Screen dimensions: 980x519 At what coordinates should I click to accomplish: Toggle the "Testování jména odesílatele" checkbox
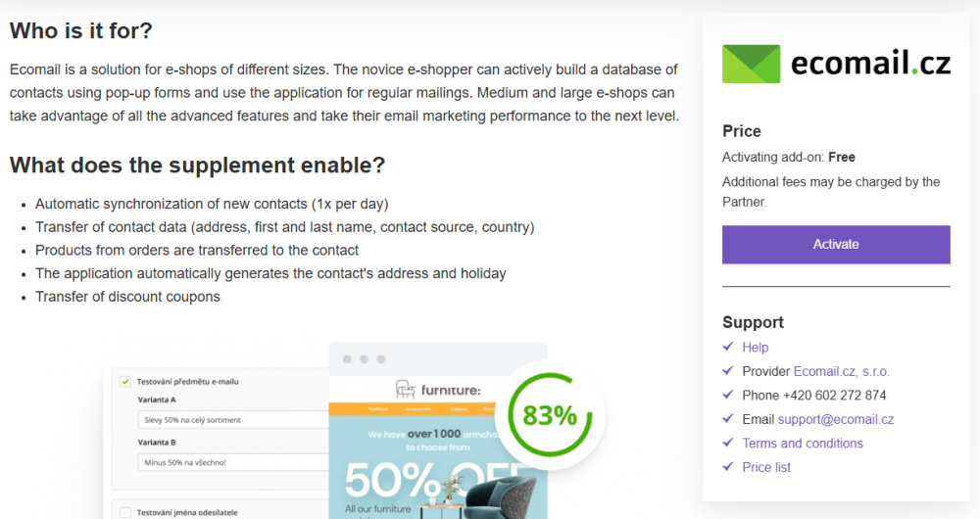pos(125,512)
